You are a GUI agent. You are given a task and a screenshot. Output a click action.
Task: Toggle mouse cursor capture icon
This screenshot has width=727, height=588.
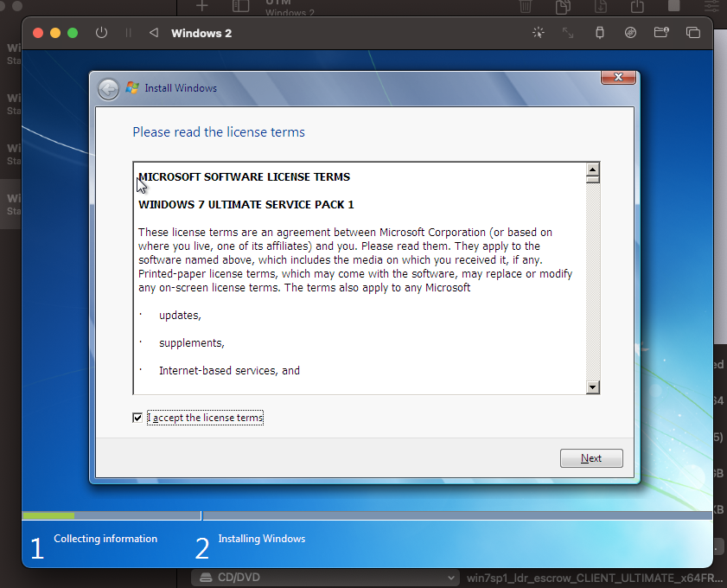539,33
